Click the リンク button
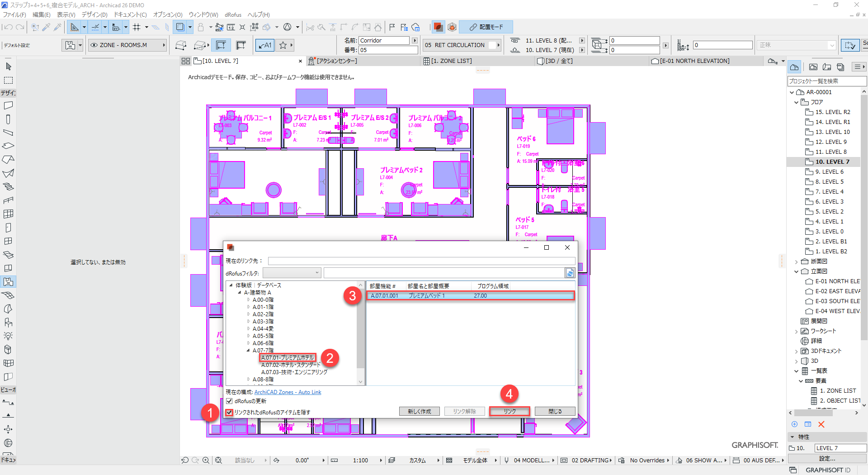Image resolution: width=868 pixels, height=475 pixels. coord(509,411)
